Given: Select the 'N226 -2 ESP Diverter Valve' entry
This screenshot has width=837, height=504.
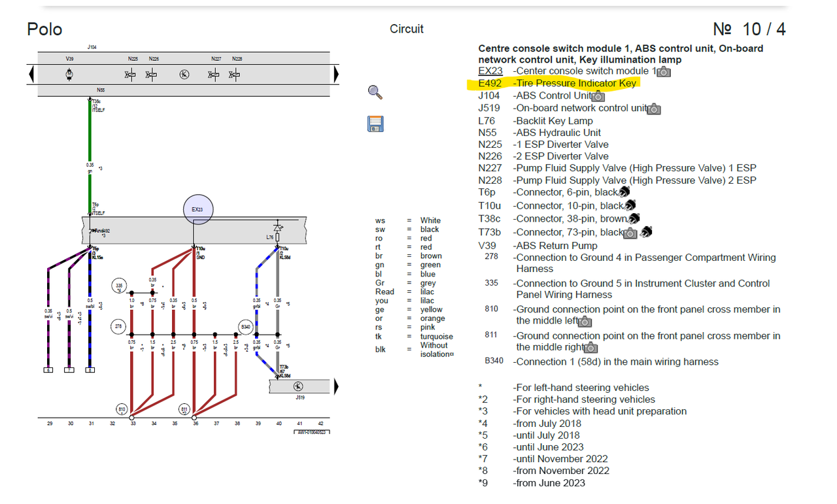Looking at the screenshot, I should coord(543,156).
